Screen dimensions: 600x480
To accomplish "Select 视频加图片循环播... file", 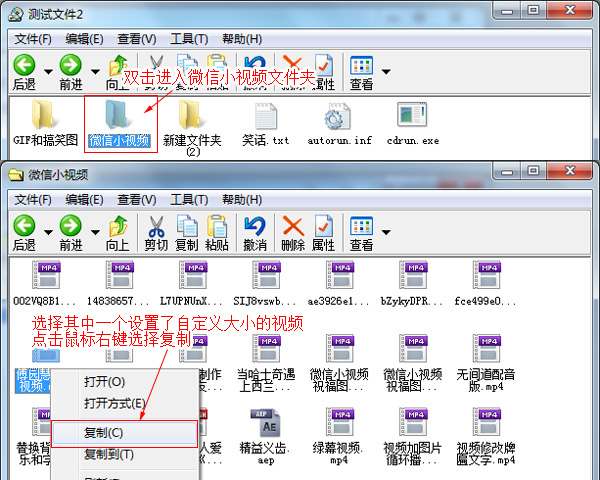I will 412,436.
